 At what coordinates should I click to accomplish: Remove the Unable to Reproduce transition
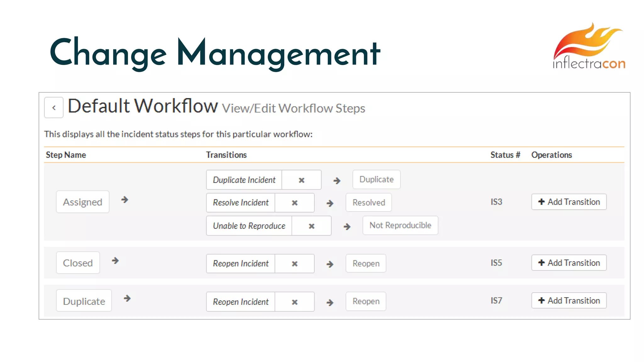tap(311, 226)
